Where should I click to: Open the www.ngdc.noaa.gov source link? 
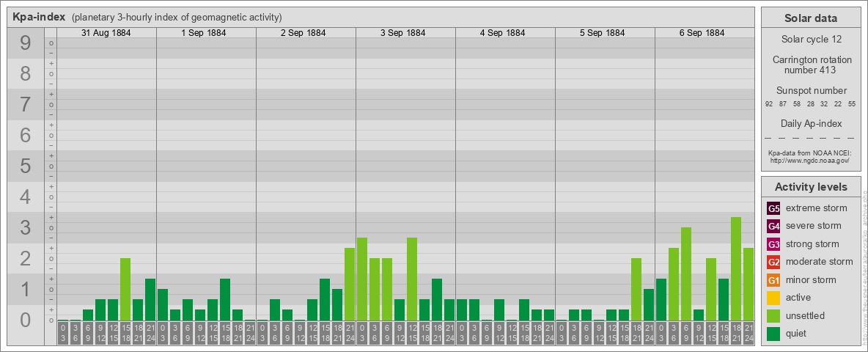[x=810, y=160]
